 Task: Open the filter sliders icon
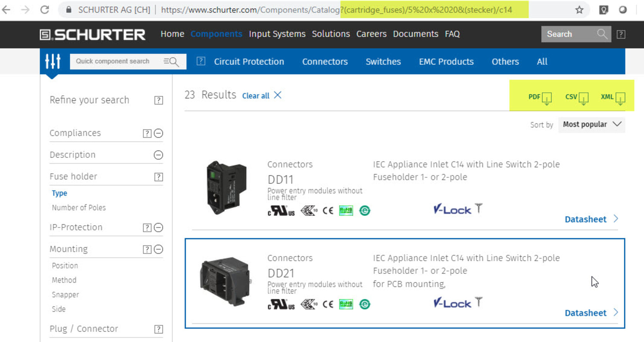click(x=53, y=61)
